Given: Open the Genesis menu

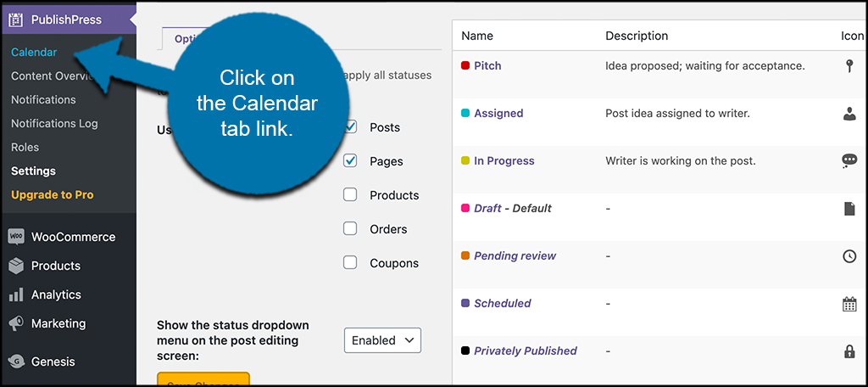Looking at the screenshot, I should click(x=53, y=362).
